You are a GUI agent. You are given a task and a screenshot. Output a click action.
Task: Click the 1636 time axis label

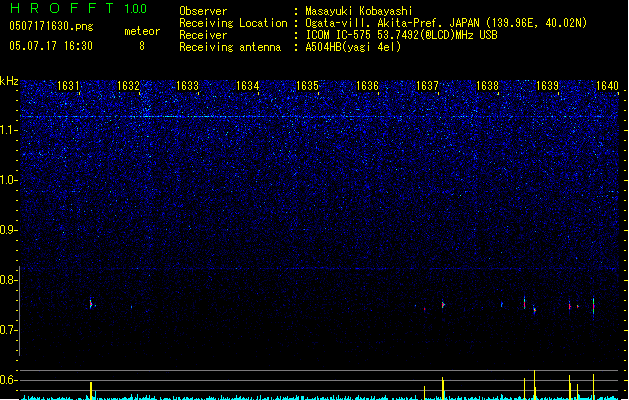[x=367, y=86]
